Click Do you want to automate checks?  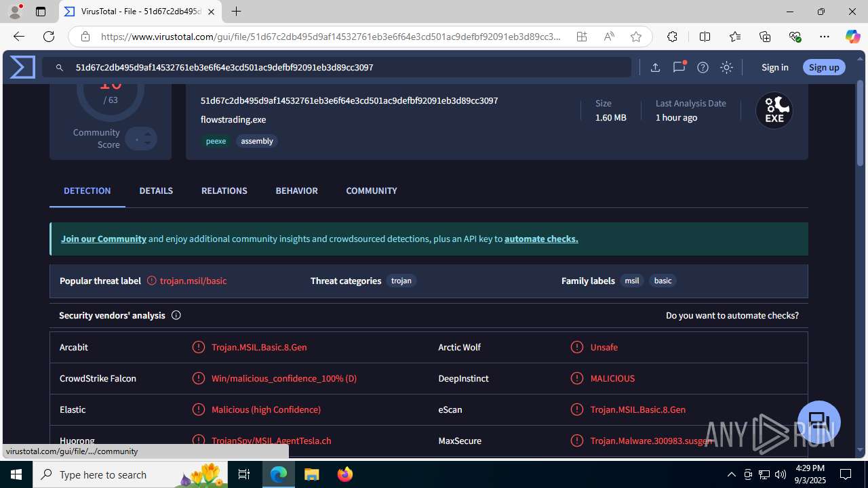[732, 315]
